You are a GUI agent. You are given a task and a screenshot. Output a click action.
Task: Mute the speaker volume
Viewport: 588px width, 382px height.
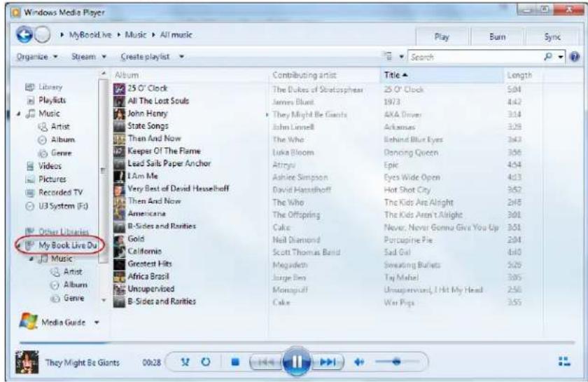coord(359,362)
